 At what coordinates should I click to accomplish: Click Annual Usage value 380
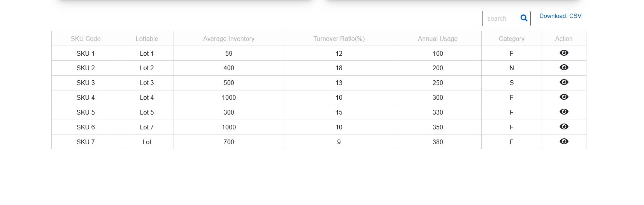tap(437, 142)
